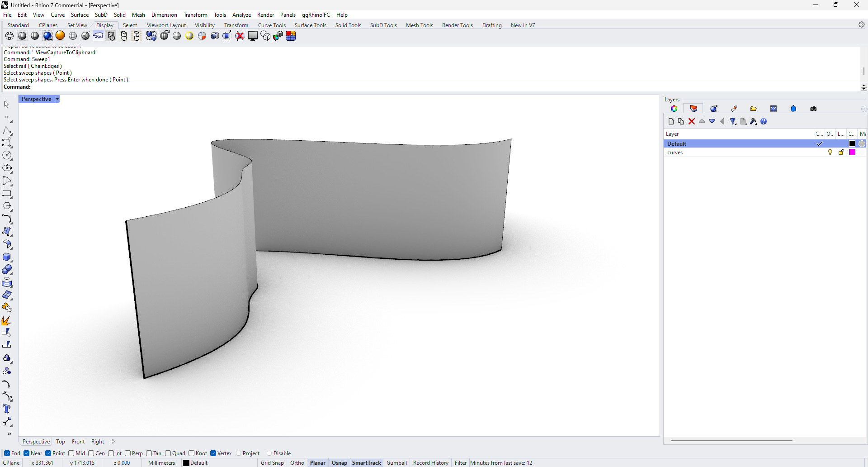This screenshot has width=868, height=467.
Task: Select the Box solid tool icon
Action: (7, 257)
